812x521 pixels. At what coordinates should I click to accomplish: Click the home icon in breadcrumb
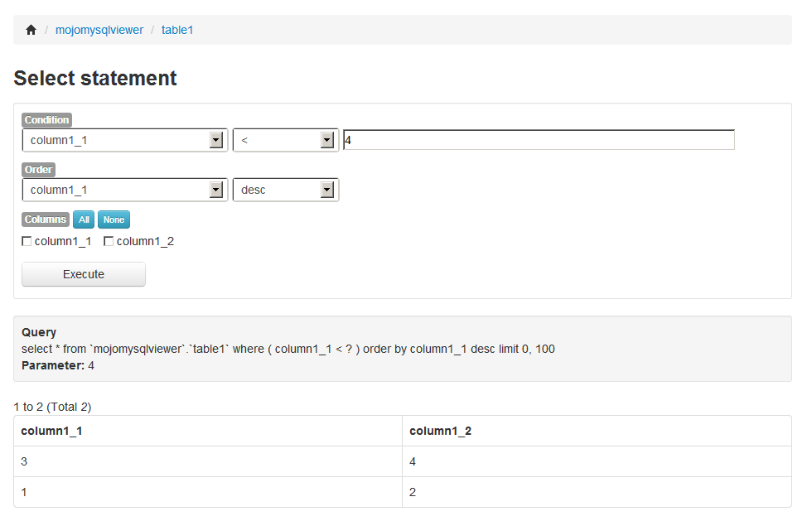(31, 30)
